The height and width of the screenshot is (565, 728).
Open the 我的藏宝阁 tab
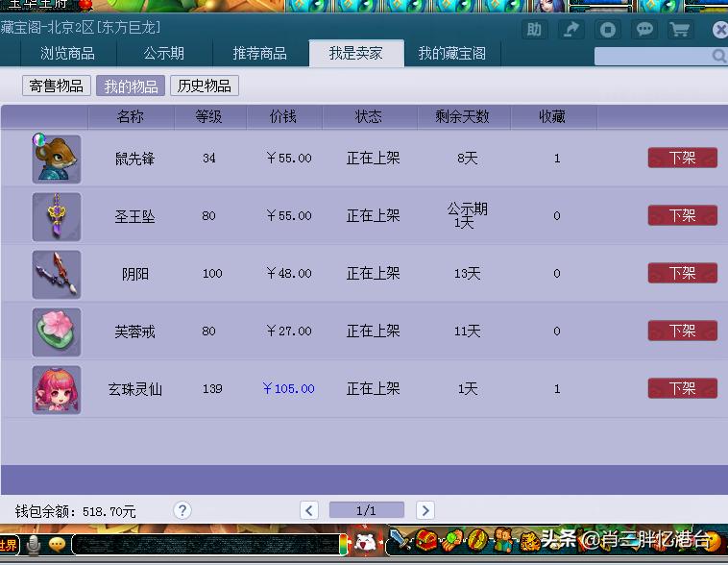[452, 54]
